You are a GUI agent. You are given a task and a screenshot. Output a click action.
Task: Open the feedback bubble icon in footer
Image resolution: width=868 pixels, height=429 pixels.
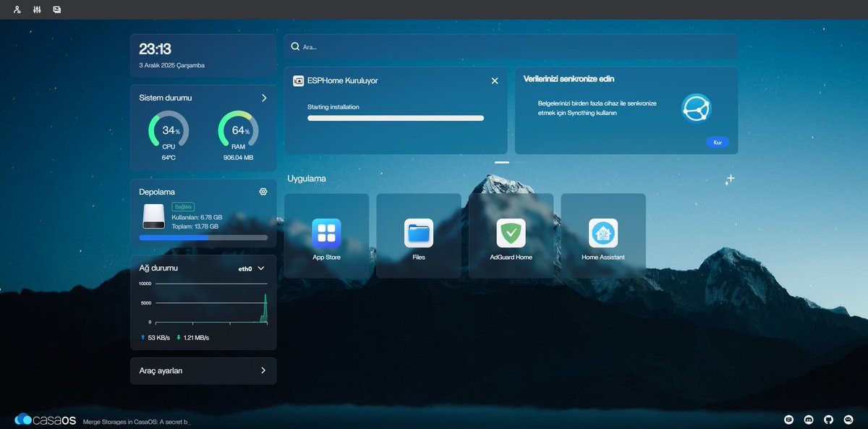(x=848, y=420)
